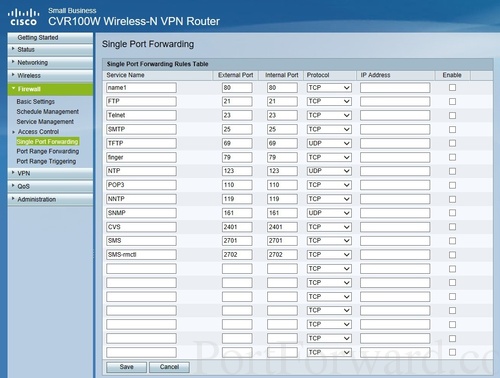The image size is (500, 378).
Task: Enable the SMTP forwarding rule checkbox
Action: (452, 129)
